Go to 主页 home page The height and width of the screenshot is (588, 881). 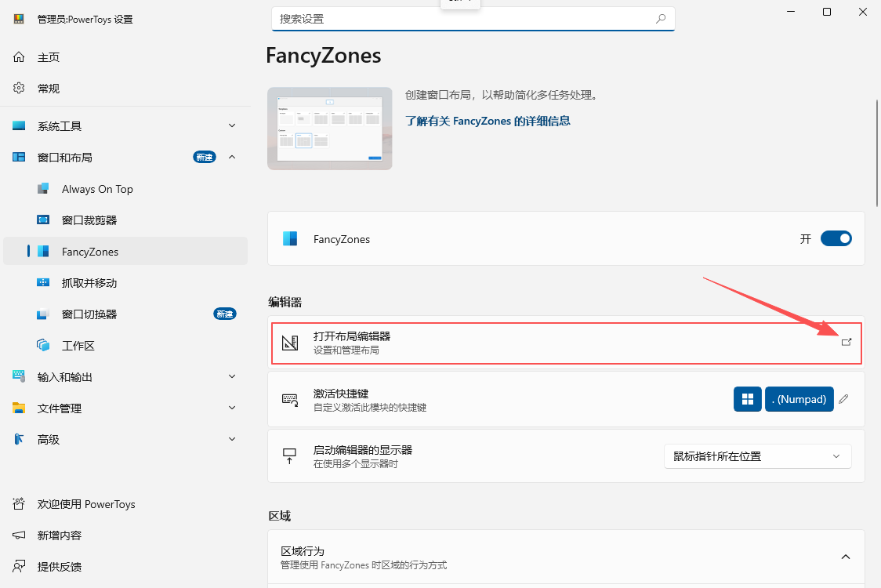[x=125, y=57]
